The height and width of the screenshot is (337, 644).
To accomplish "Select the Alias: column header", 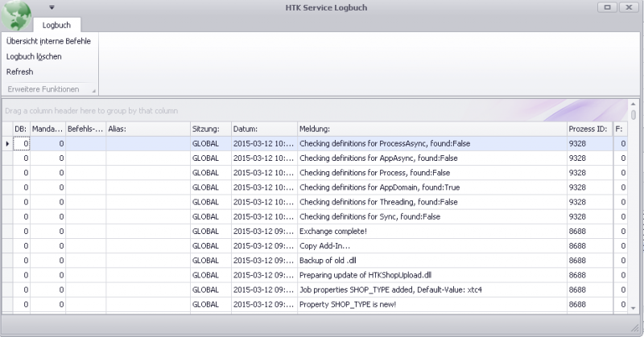I will [x=147, y=129].
